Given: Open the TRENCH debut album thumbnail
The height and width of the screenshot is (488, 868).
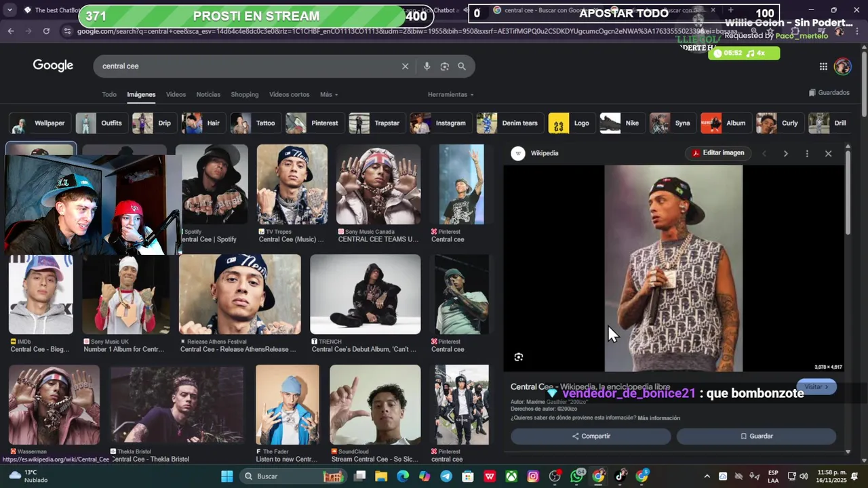Looking at the screenshot, I should point(365,294).
